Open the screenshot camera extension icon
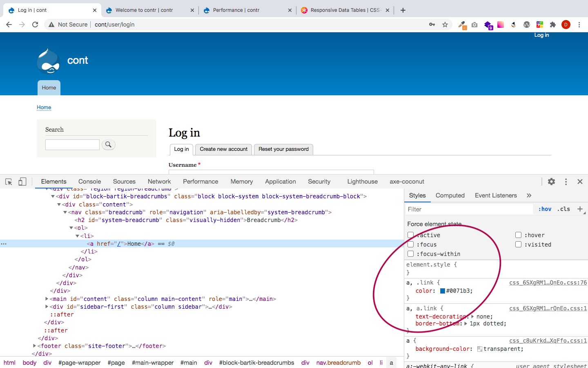588x368 pixels. click(474, 25)
